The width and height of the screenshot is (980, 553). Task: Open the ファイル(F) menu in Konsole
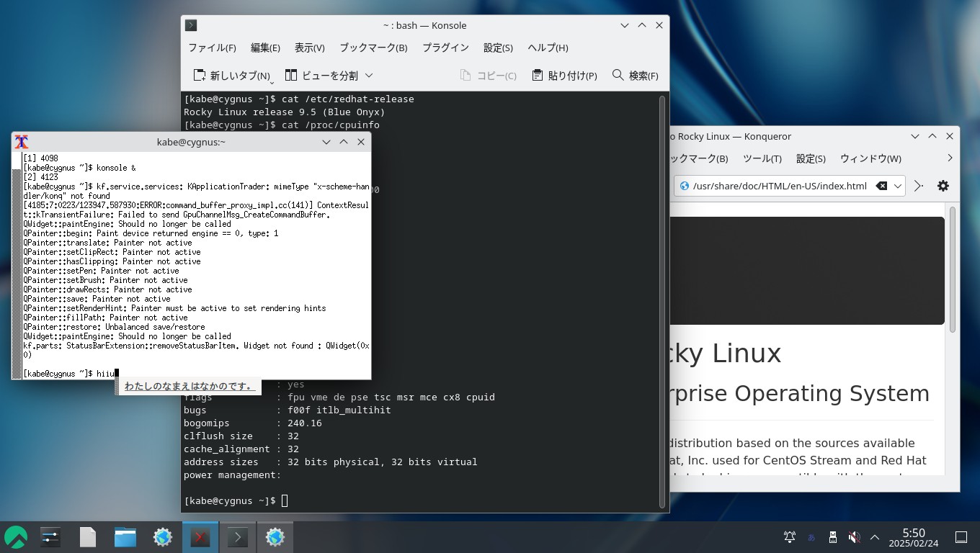tap(212, 48)
